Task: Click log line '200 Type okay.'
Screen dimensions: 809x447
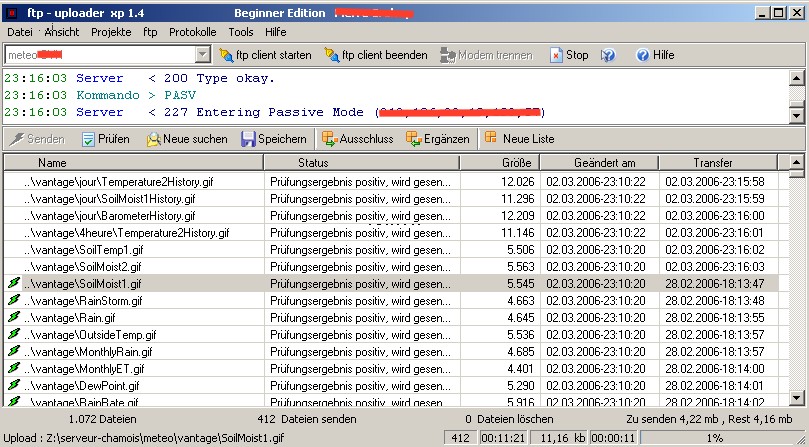Action: (140, 78)
